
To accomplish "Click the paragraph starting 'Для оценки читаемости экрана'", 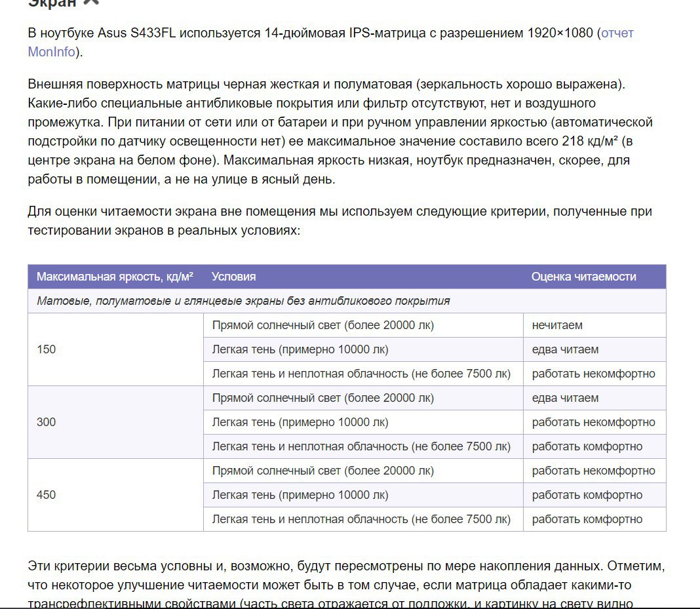I will [340, 220].
